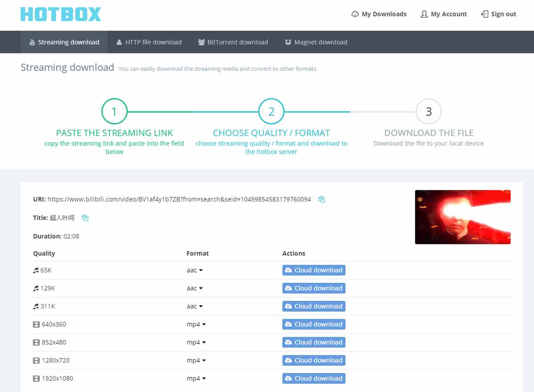Cloud download the 129K audio
534x392 pixels.
coord(314,288)
